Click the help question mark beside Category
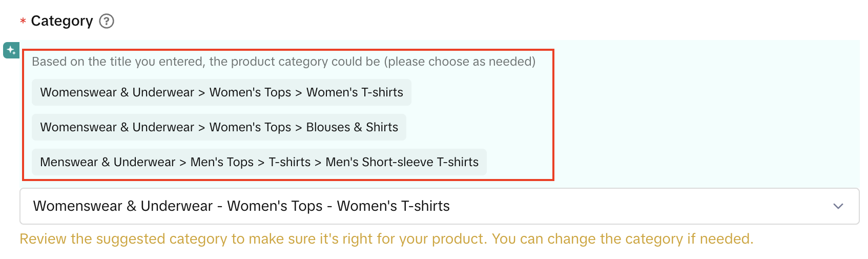The image size is (868, 259). [x=106, y=21]
